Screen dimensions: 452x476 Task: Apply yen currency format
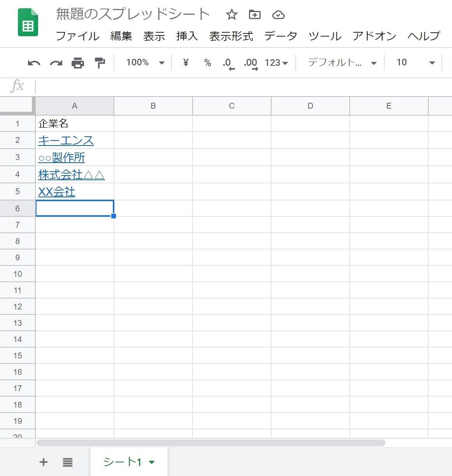click(x=186, y=63)
